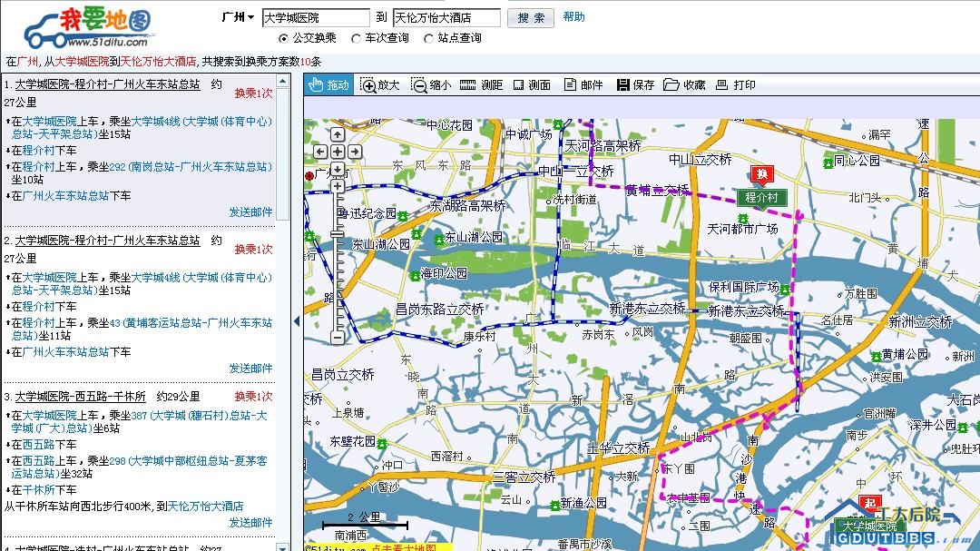Click the map zoom level slider handle
Viewport: 980px width, 551px height.
coord(338,234)
